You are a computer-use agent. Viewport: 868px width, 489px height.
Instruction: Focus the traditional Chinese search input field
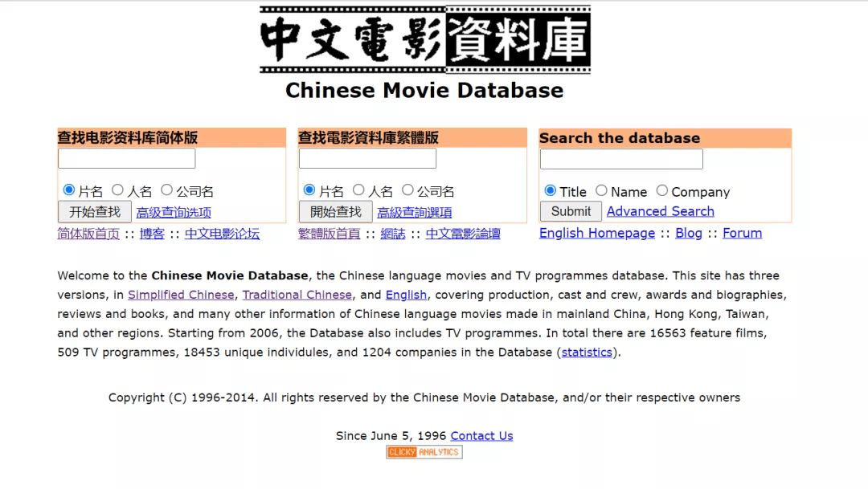(x=367, y=158)
